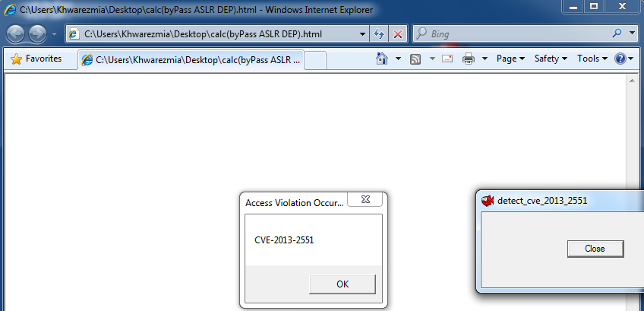
Task: Click the magnifier Search button
Action: (617, 33)
